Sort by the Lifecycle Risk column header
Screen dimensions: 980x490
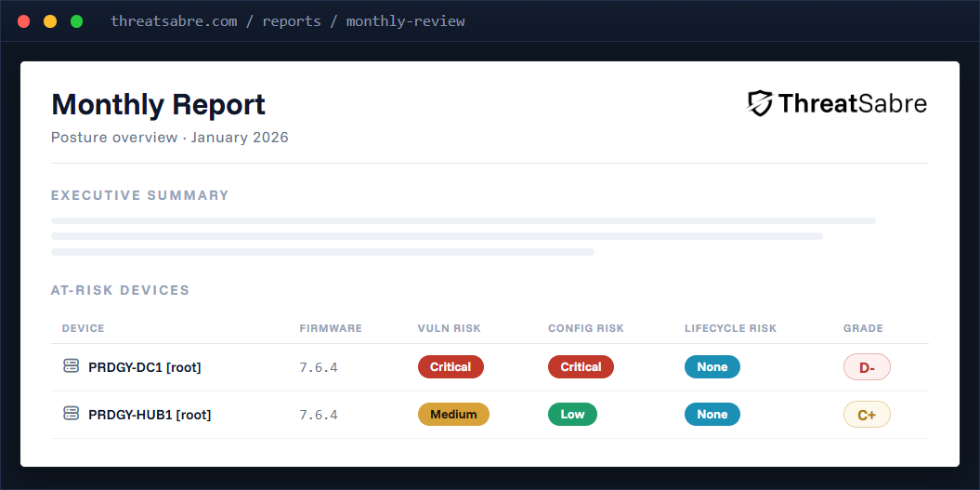(731, 328)
